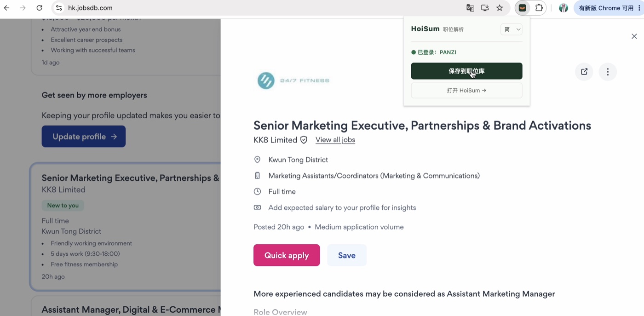
Task: Click the browser back arrow
Action: click(x=7, y=8)
